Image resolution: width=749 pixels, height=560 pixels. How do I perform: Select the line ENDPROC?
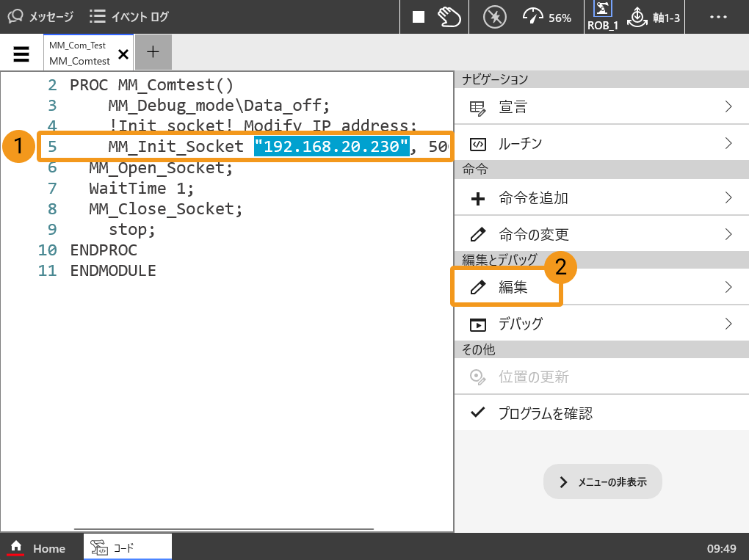(104, 250)
